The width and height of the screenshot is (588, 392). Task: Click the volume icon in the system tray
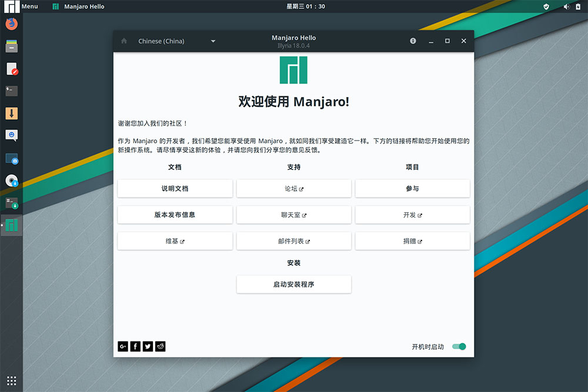[566, 6]
